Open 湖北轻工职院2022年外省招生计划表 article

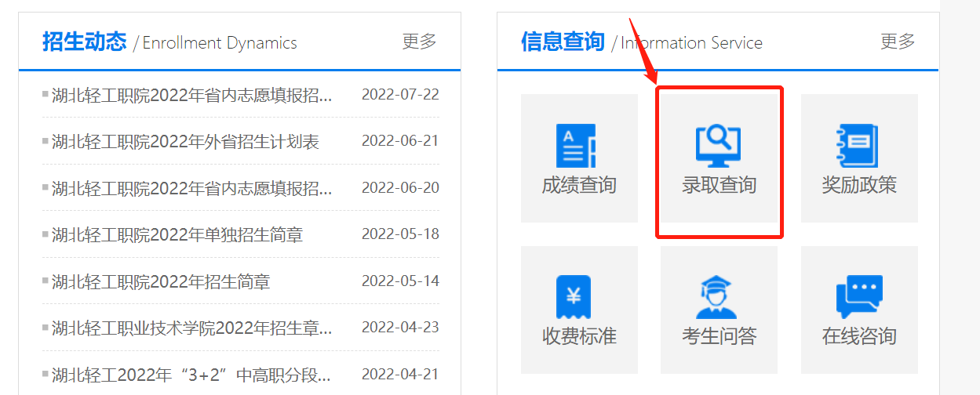coord(185,142)
